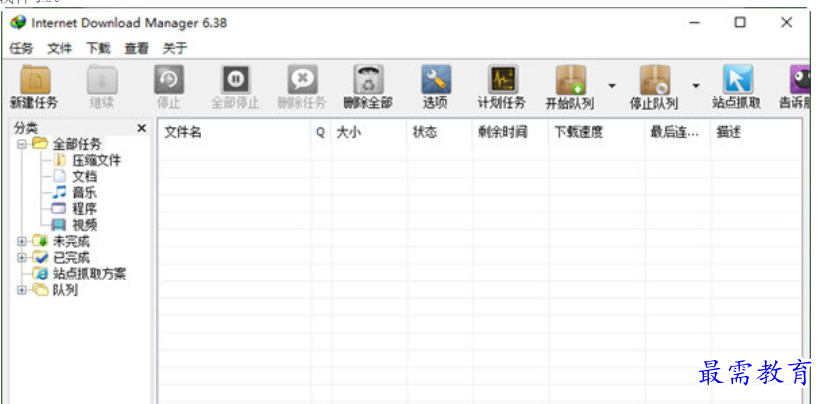The width and height of the screenshot is (820, 404).
Task: Launch the 站点抓取 grabber icon
Action: click(x=738, y=80)
